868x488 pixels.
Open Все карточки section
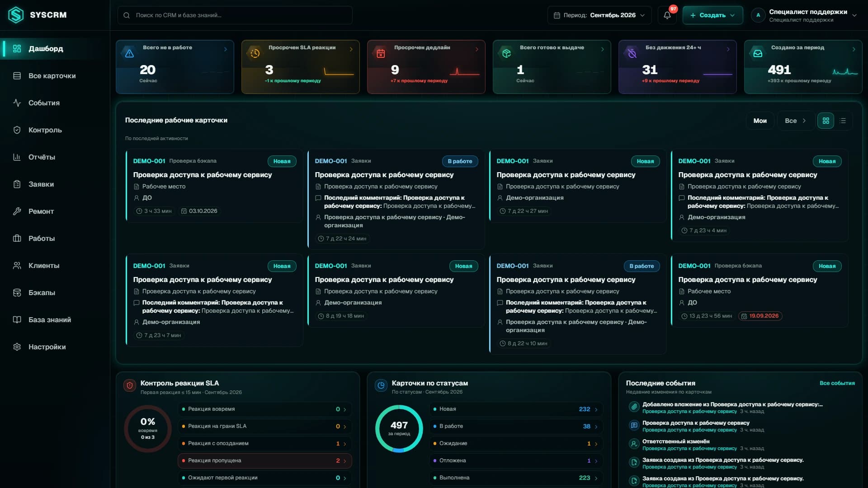coord(55,76)
